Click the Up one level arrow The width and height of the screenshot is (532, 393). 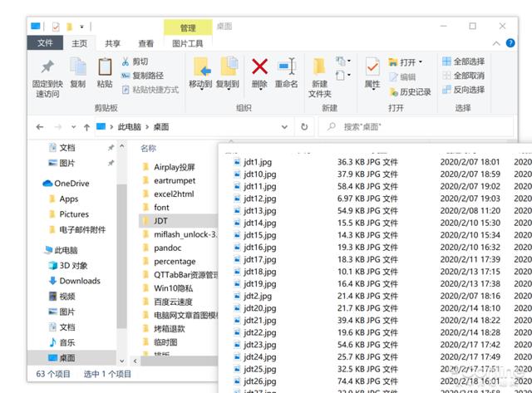(x=86, y=127)
